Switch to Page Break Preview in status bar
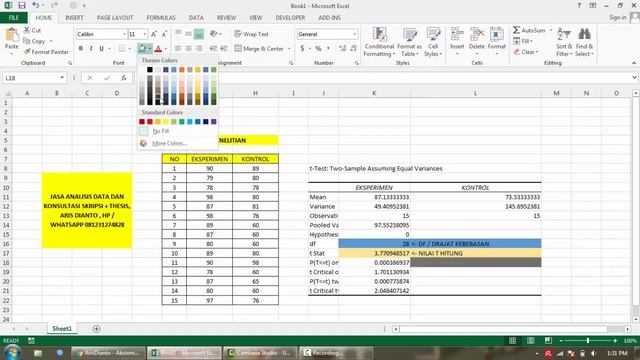Viewport: 640px width, 360px height. coord(548,340)
